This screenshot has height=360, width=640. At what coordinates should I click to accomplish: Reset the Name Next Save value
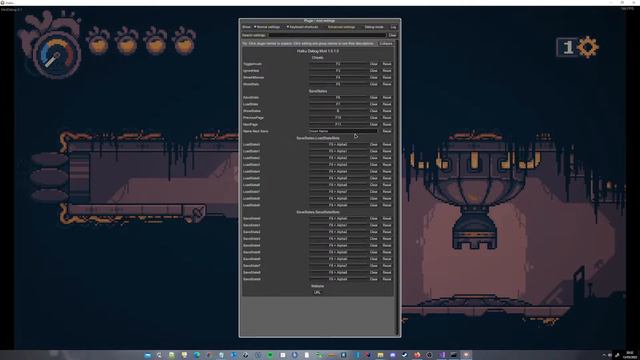click(x=387, y=131)
